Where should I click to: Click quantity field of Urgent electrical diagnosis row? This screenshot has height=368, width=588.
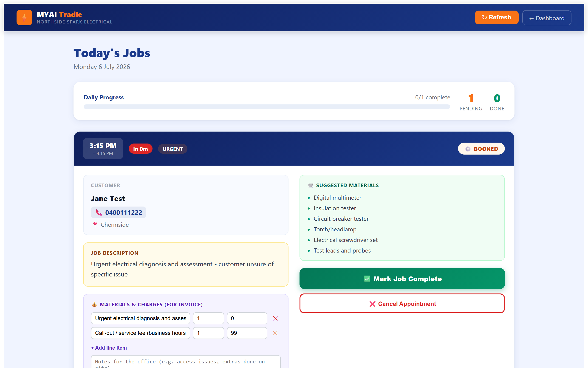click(x=209, y=318)
